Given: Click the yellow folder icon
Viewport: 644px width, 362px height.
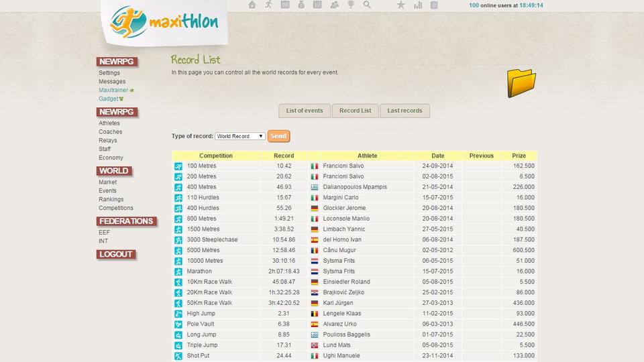Looking at the screenshot, I should (x=521, y=82).
